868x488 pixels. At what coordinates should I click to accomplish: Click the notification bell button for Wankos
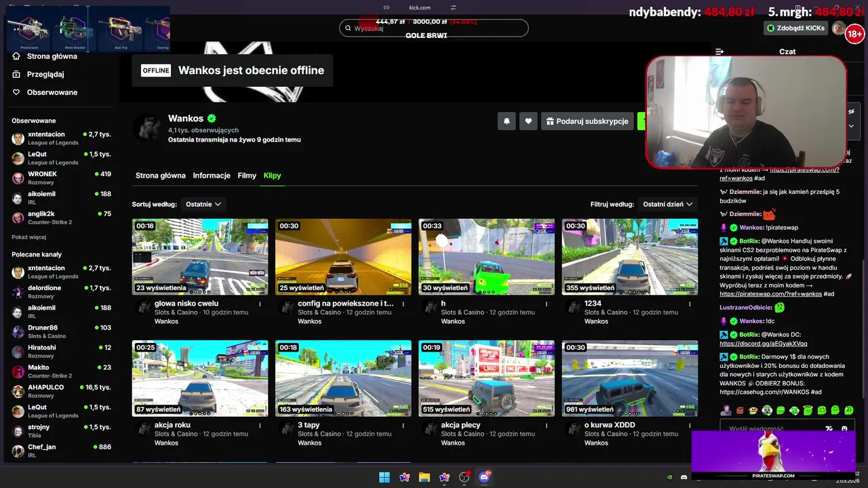tap(507, 121)
